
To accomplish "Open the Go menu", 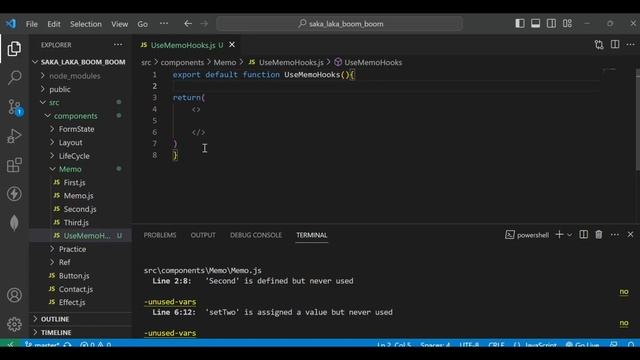I will pyautogui.click(x=142, y=24).
